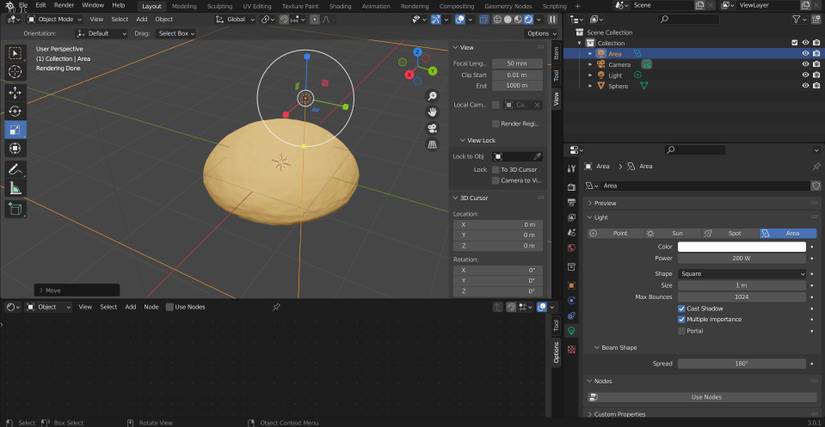The height and width of the screenshot is (427, 825).
Task: Open the Object properties tab icon
Action: [x=572, y=286]
